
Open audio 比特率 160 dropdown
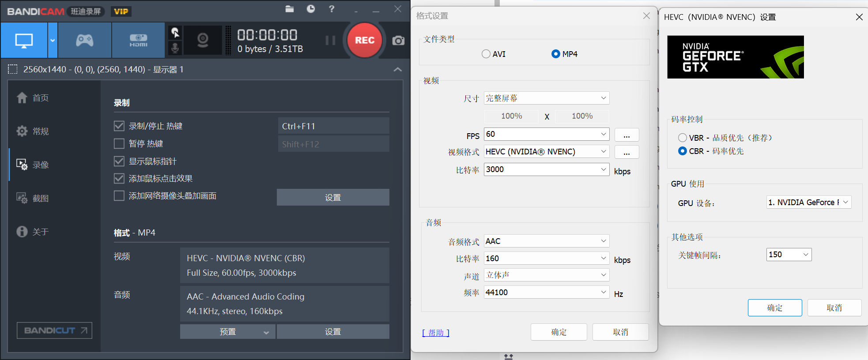point(547,259)
